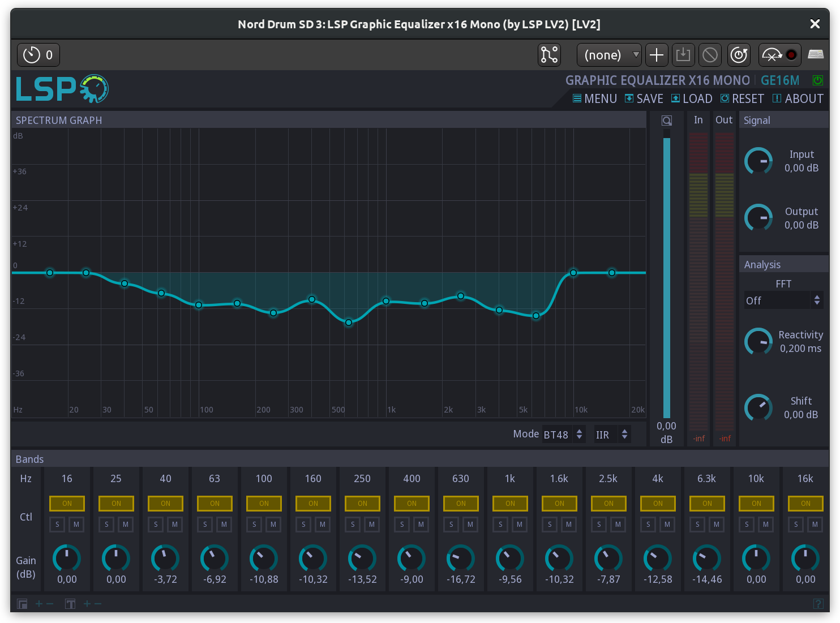
Task: Open the FFT Off analysis selector
Action: click(783, 300)
